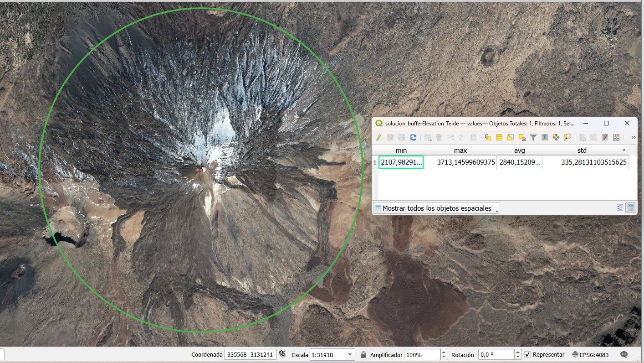The height and width of the screenshot is (363, 644).
Task: Decrease the rotation with the down arrow
Action: pos(518,357)
